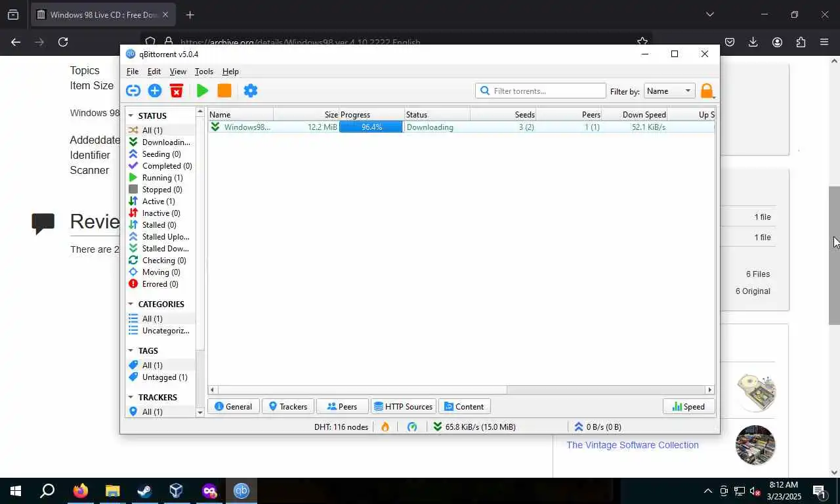Open the Trackers tab
This screenshot has width=840, height=504.
click(x=287, y=406)
